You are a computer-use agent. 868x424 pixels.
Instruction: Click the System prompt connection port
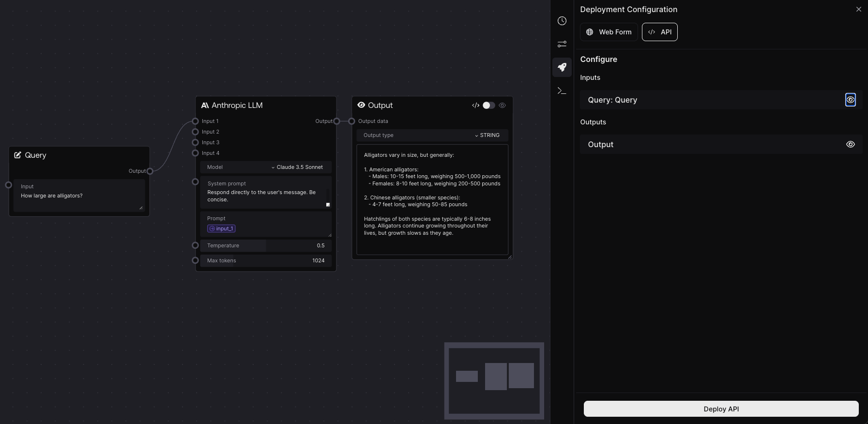tap(195, 182)
